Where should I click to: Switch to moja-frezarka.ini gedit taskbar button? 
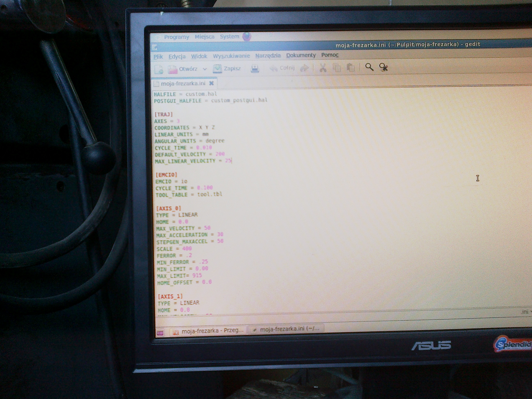pos(286,329)
